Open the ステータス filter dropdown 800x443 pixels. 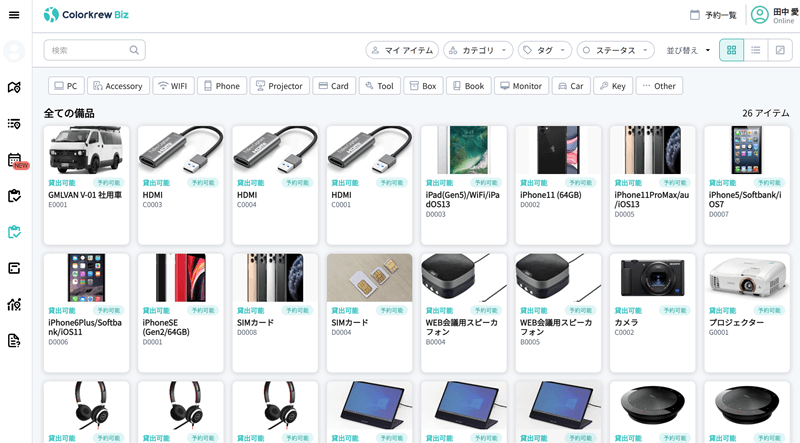(x=616, y=50)
